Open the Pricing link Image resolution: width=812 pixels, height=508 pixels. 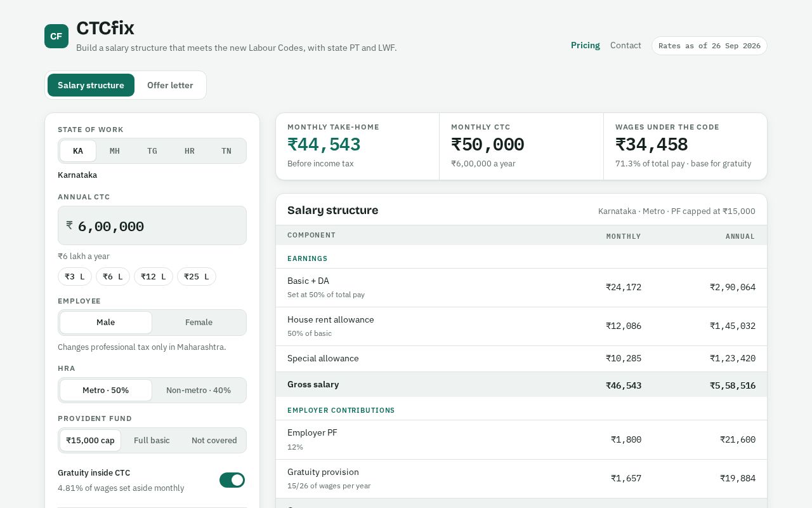(586, 46)
